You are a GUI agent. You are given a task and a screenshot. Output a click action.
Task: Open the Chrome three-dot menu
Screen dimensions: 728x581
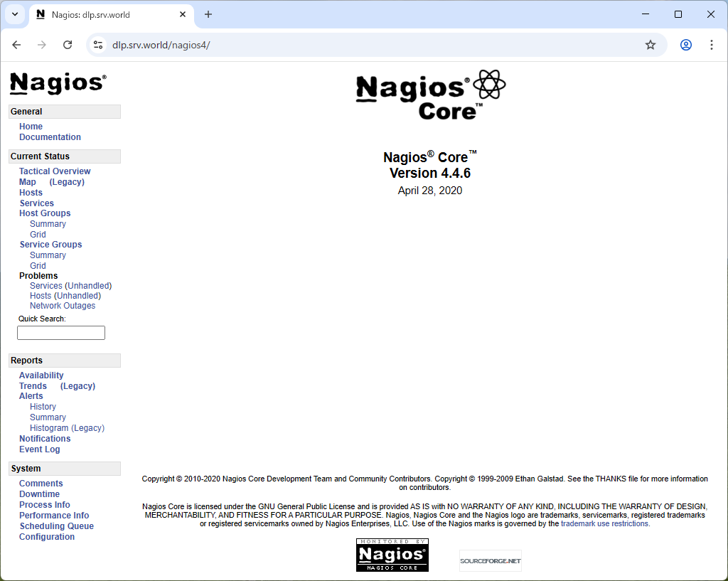(x=711, y=45)
